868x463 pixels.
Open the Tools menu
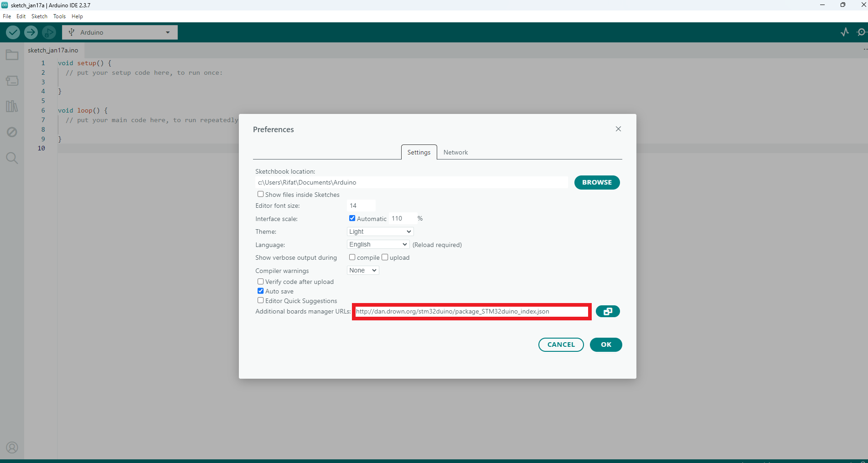59,16
